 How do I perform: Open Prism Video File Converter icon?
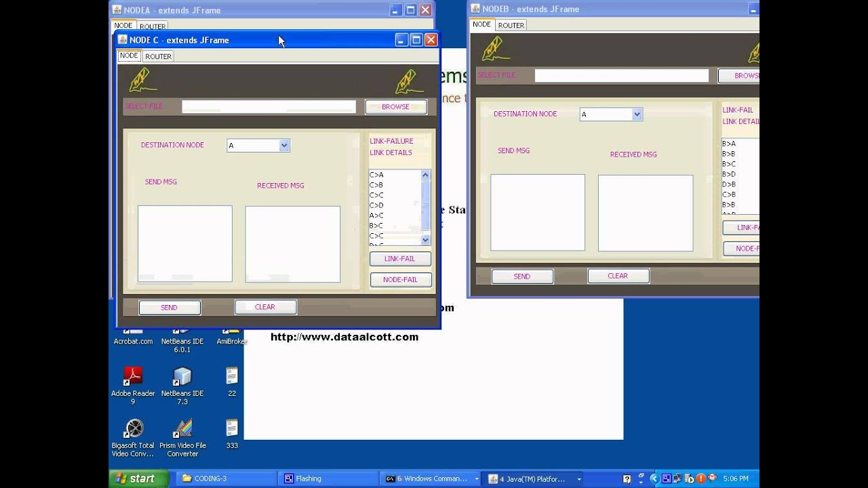[182, 428]
